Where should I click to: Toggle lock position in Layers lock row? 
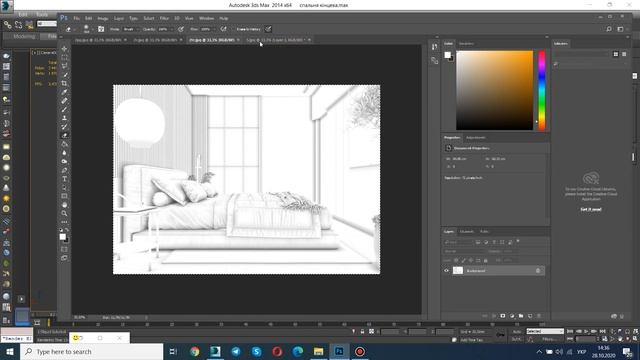click(x=471, y=260)
